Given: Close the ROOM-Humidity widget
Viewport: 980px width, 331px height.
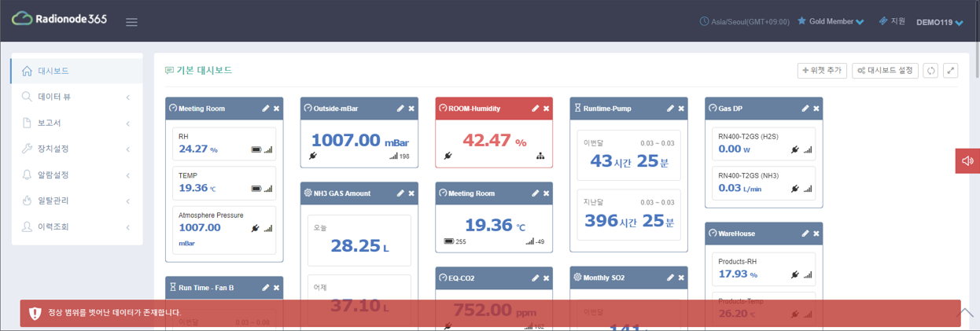Looking at the screenshot, I should pos(547,108).
